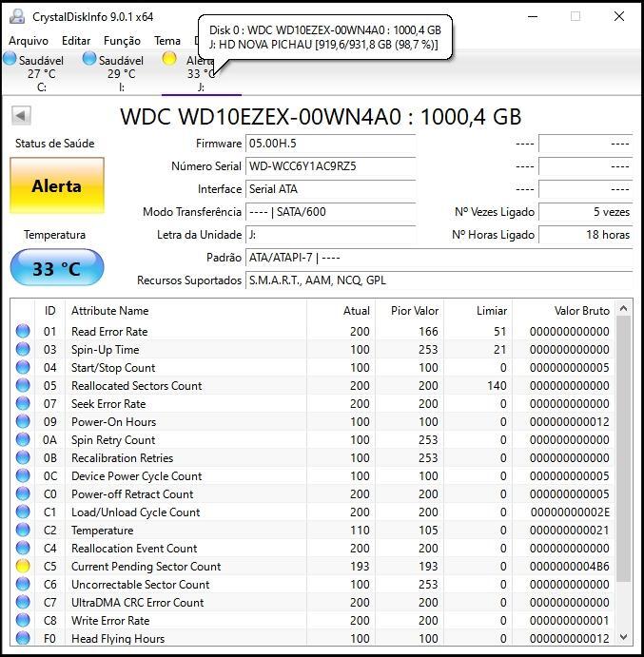Click the CrystalDiskInfo app icon in title bar
The height and width of the screenshot is (657, 644).
click(17, 16)
